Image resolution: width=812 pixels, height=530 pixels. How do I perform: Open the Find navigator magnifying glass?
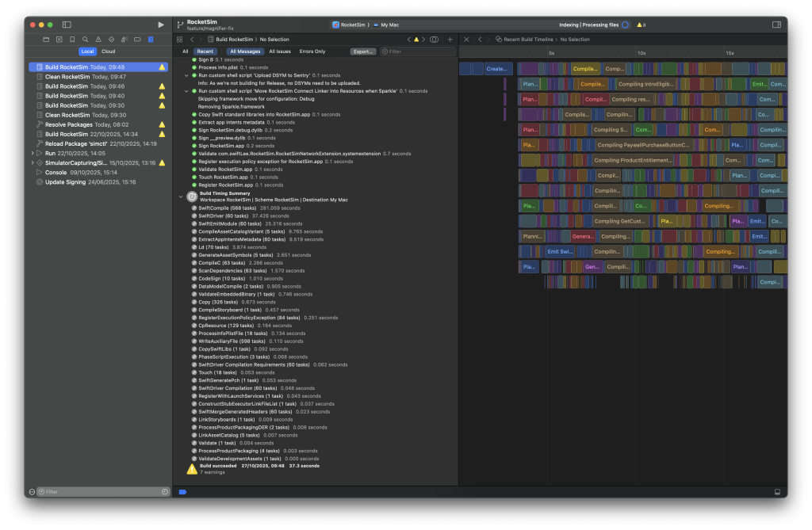pyautogui.click(x=85, y=39)
